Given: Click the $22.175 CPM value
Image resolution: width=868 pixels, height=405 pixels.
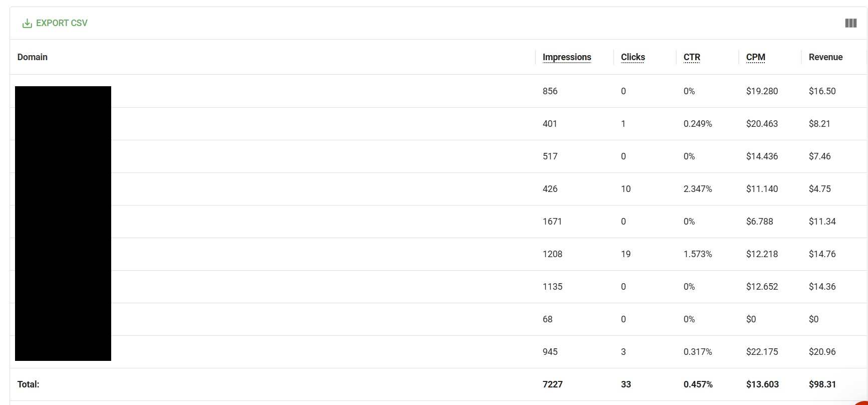Looking at the screenshot, I should point(762,352).
